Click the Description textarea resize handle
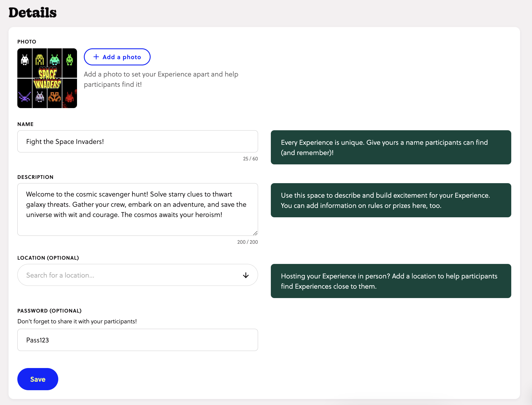Image resolution: width=532 pixels, height=405 pixels. click(x=255, y=233)
